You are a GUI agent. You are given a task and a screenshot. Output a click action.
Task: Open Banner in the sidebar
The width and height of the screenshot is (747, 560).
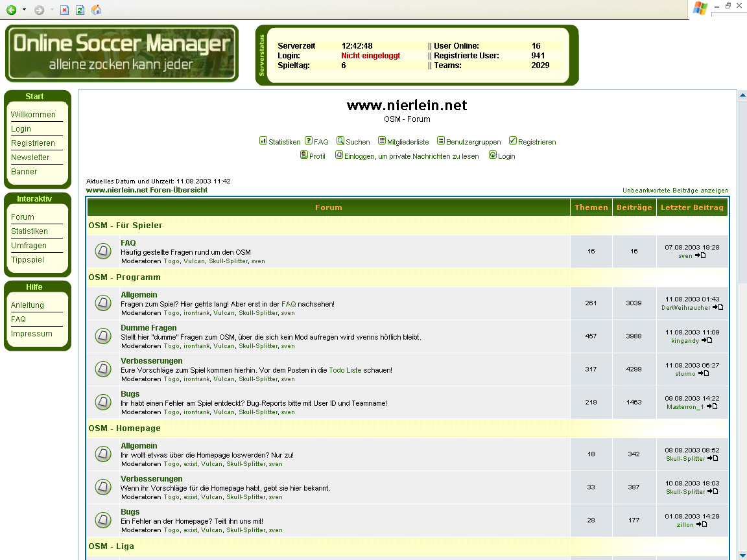pos(24,172)
